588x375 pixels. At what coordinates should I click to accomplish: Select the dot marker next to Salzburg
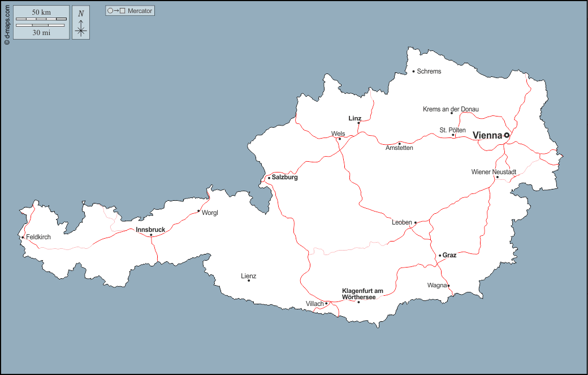pos(269,178)
